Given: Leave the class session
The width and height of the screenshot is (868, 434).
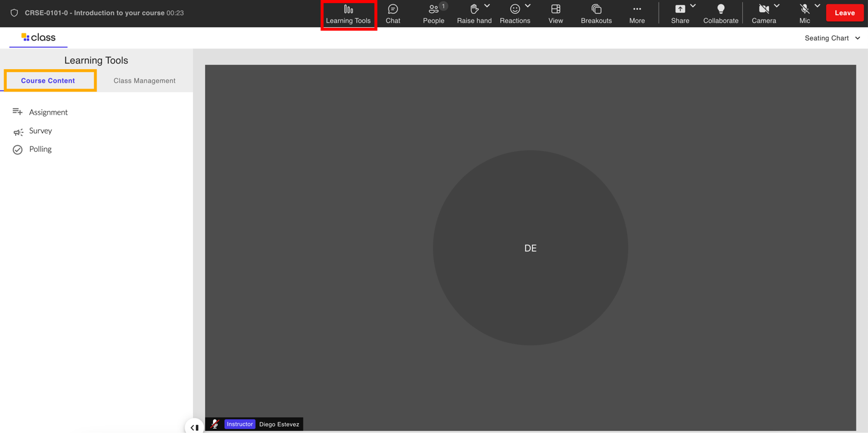Looking at the screenshot, I should coord(844,13).
